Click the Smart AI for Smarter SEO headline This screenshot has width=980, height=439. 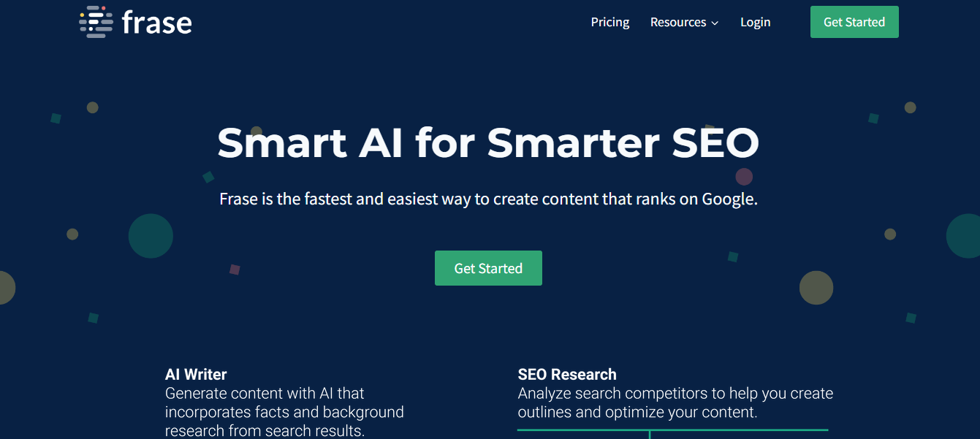488,142
